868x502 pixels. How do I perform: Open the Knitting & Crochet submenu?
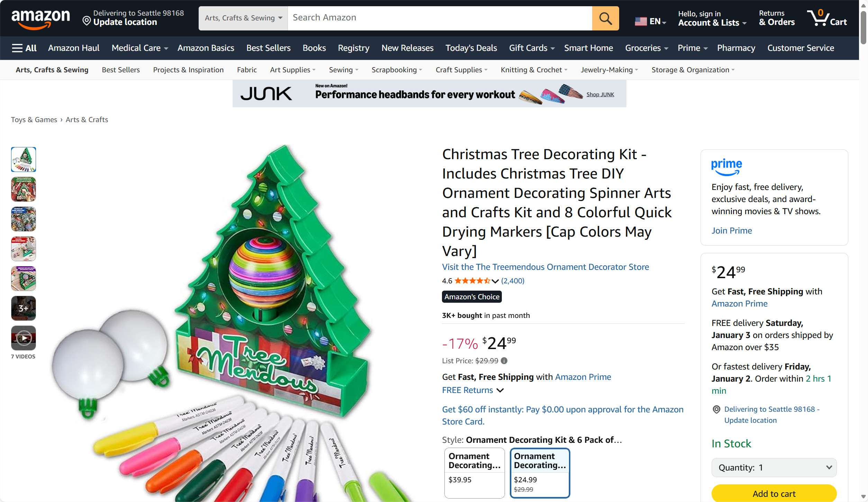534,70
